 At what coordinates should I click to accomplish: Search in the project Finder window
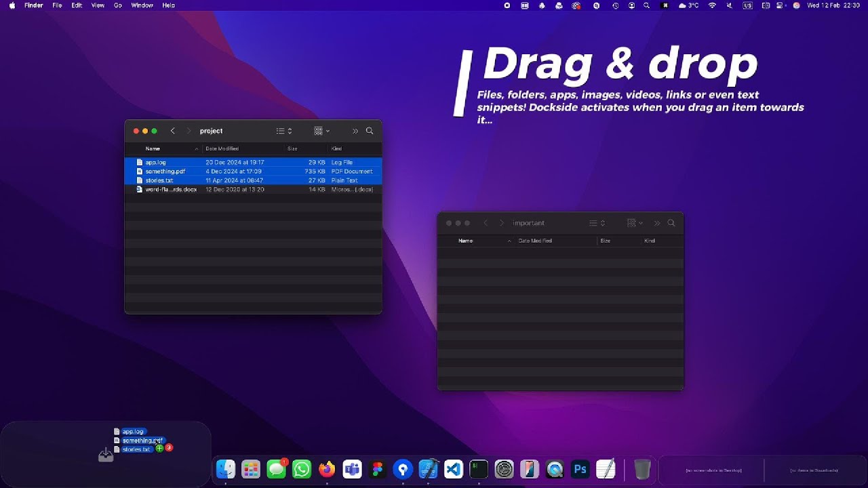tap(370, 131)
